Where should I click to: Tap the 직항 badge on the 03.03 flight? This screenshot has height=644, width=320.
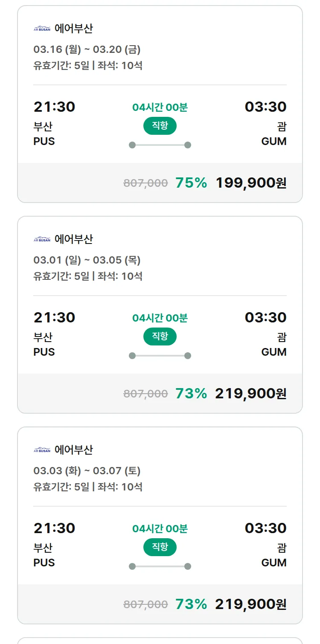(160, 547)
